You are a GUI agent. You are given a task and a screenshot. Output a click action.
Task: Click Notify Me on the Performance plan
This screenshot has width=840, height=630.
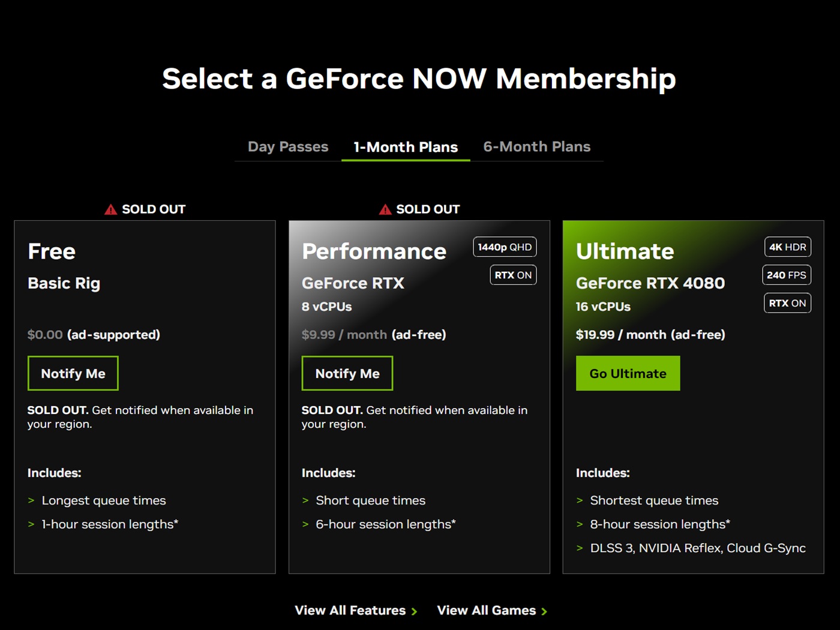[x=347, y=373]
